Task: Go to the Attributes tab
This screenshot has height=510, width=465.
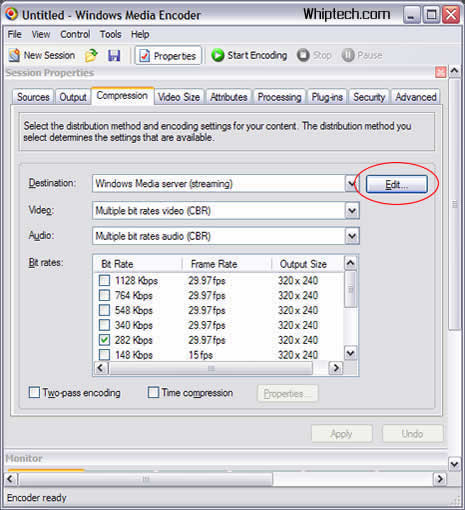Action: click(x=229, y=97)
